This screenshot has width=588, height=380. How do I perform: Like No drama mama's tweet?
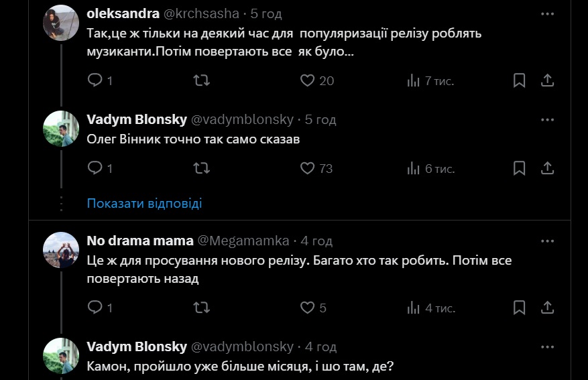click(307, 308)
